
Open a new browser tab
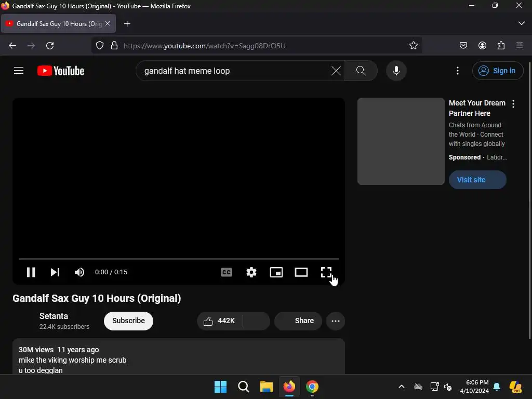pyautogui.click(x=127, y=24)
